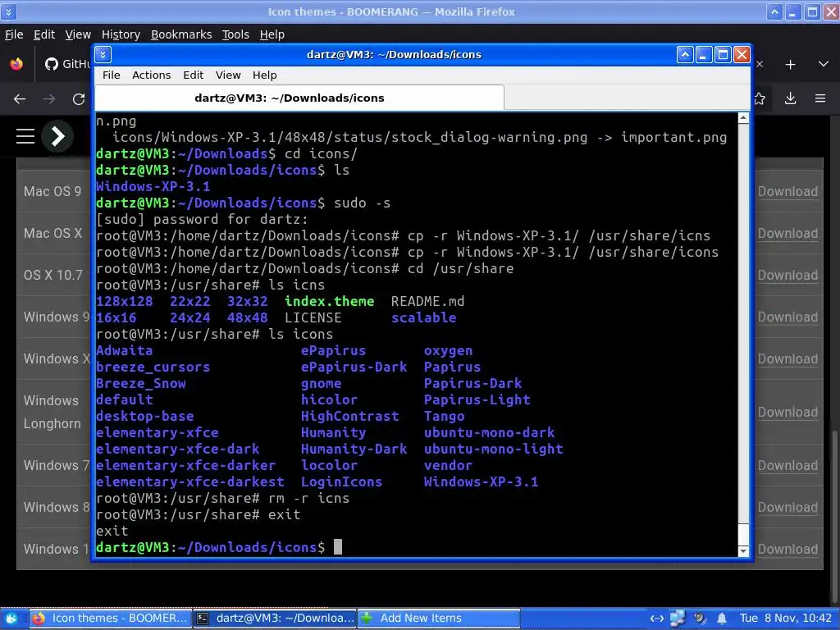Open the Firefox window menu button
Screen dimensions: 840x630
click(8, 11)
